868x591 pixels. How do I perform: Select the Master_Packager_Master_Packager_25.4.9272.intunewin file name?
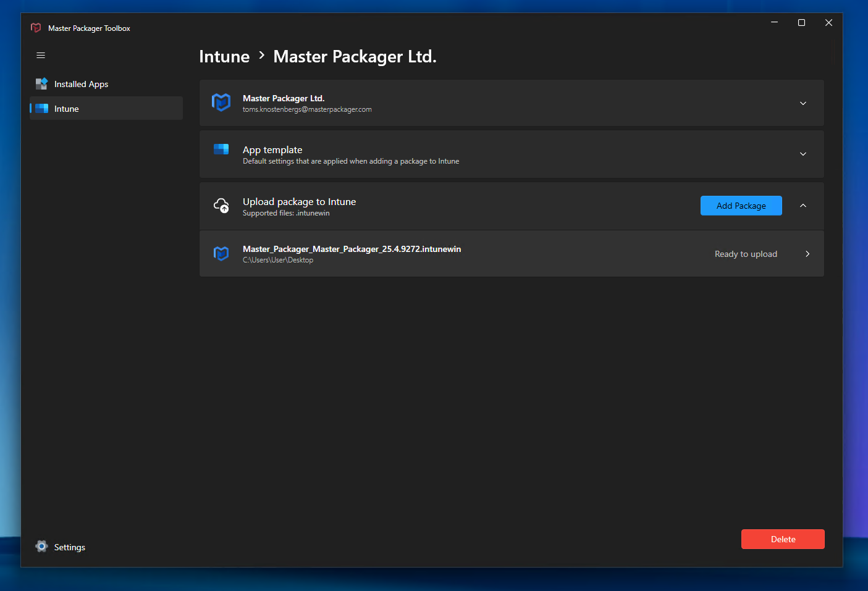[352, 249]
